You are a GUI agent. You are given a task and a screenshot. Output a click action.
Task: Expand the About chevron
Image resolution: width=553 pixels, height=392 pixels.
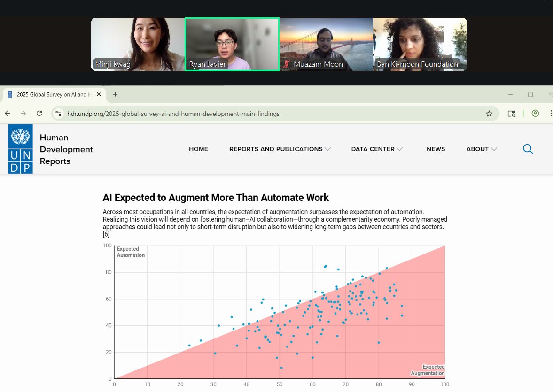coord(494,149)
